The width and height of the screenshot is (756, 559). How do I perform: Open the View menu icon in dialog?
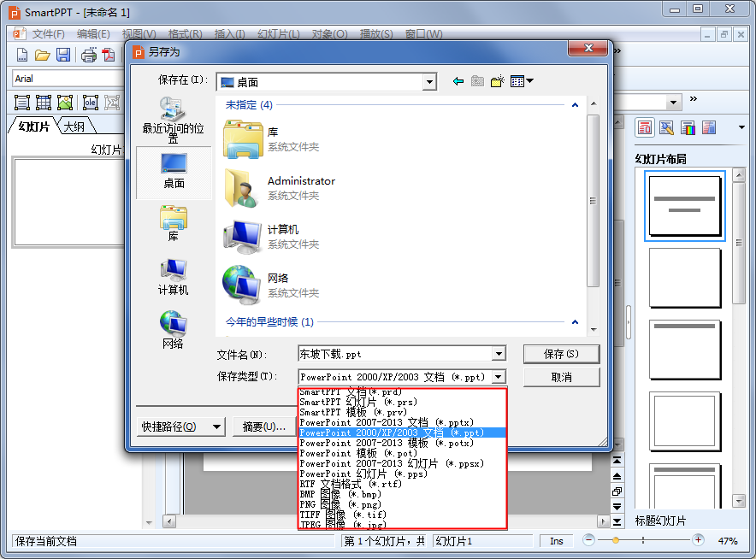(522, 81)
